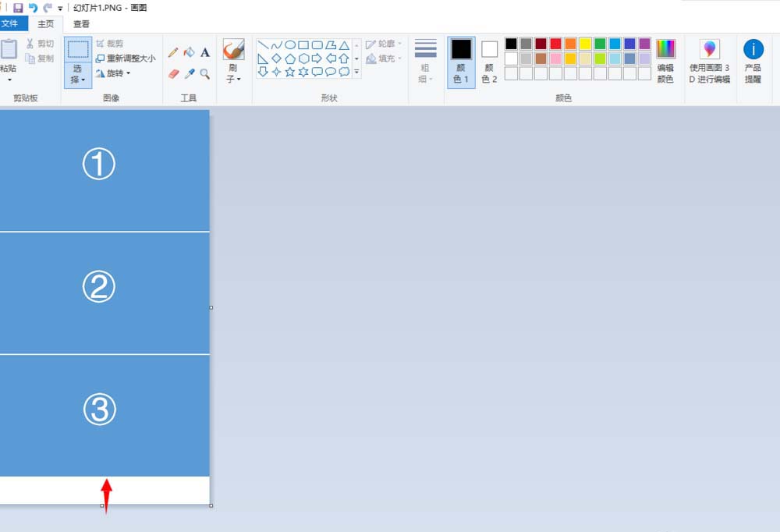The width and height of the screenshot is (780, 532).
Task: Select the Triangle shape
Action: pos(344,45)
